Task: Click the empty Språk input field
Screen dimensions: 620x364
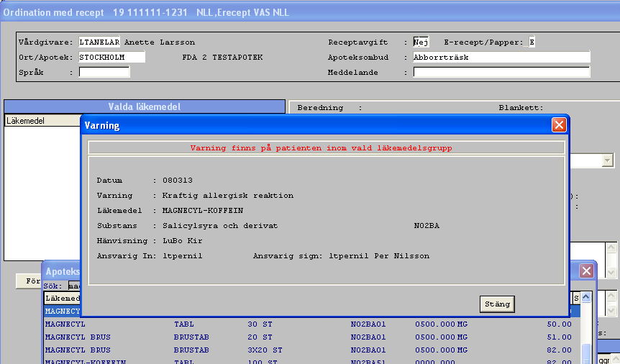Action: pos(104,72)
